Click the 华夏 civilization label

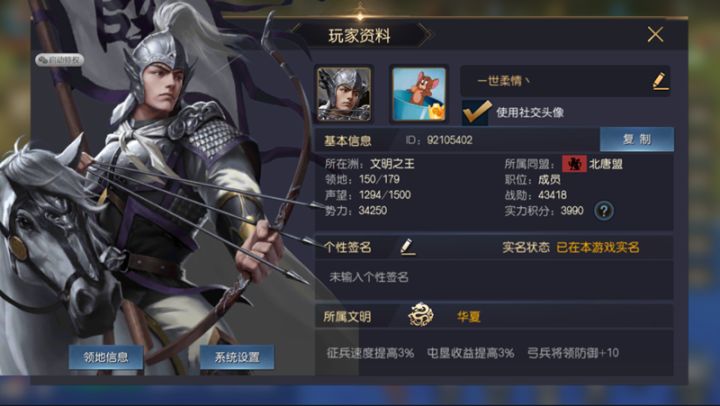[468, 316]
